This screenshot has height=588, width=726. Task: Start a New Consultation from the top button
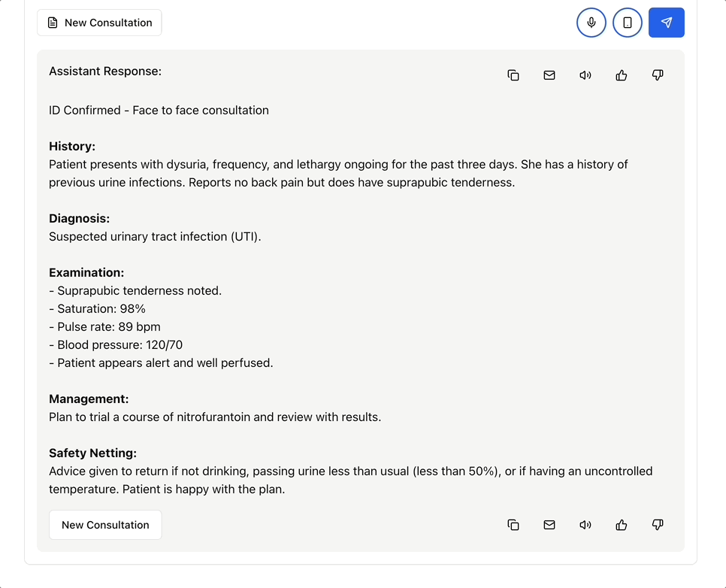[x=99, y=23]
